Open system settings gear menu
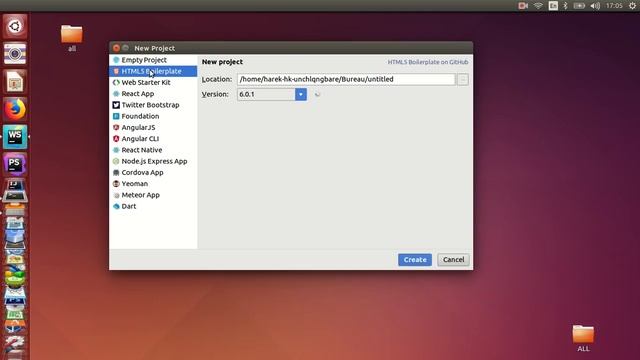This screenshot has height=360, width=640. (632, 6)
